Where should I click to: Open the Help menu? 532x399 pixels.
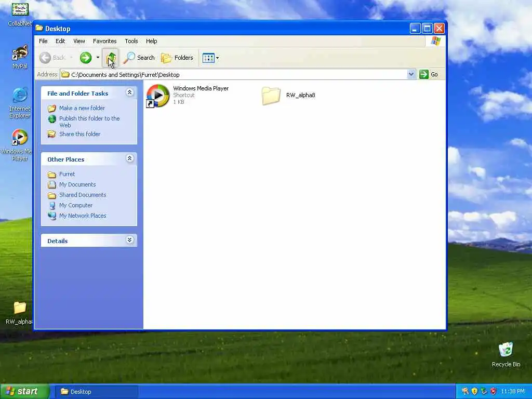coord(151,41)
